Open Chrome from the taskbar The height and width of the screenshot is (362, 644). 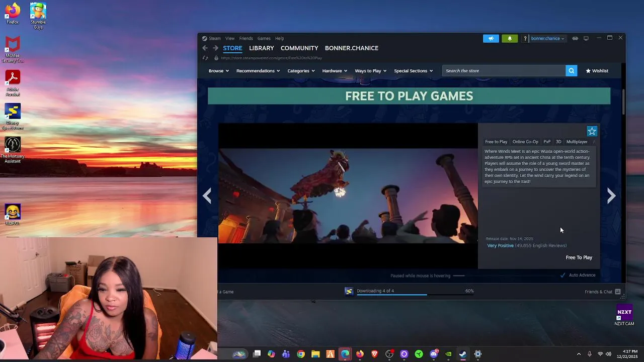point(301,354)
